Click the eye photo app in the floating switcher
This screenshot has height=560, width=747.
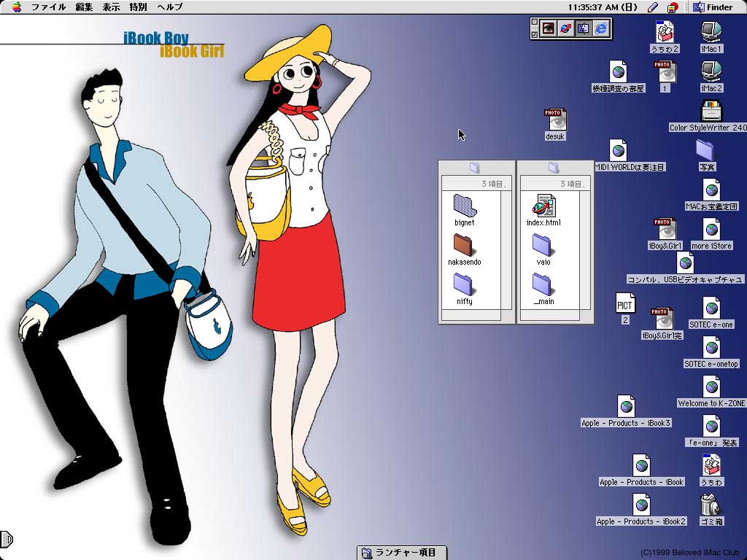point(547,28)
